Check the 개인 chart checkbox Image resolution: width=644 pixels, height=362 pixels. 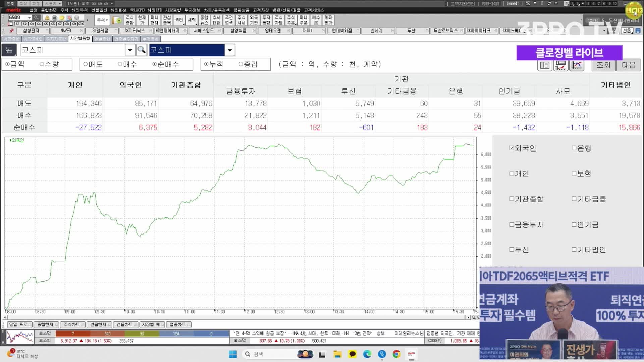(512, 174)
